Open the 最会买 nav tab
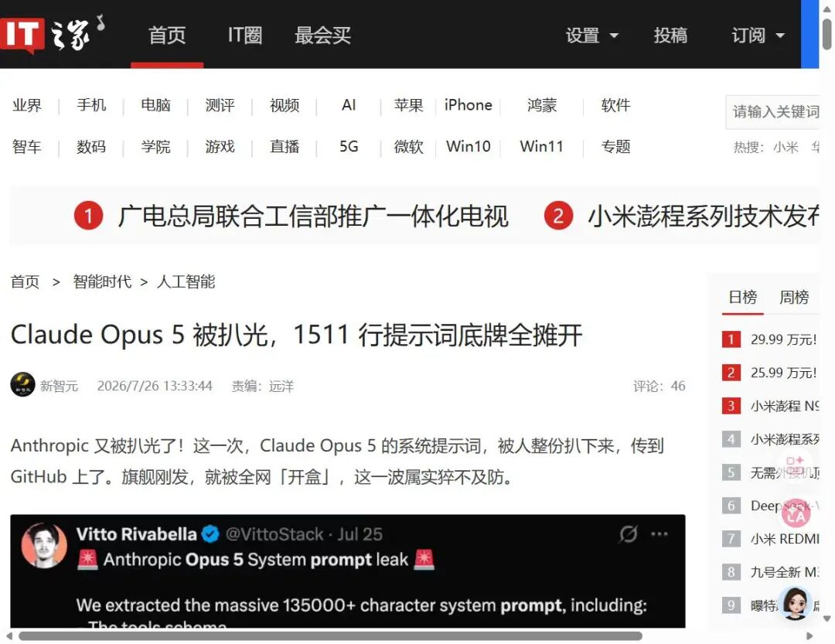Viewport: 835px width, 644px height. coord(322,36)
